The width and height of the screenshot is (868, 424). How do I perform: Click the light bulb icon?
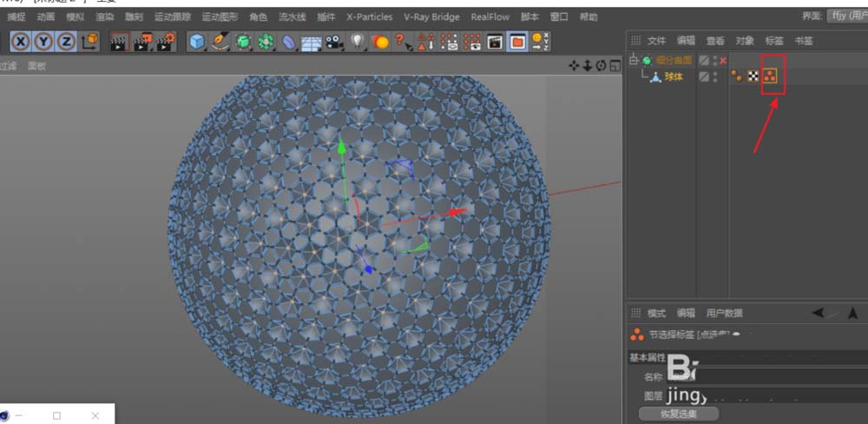(358, 41)
